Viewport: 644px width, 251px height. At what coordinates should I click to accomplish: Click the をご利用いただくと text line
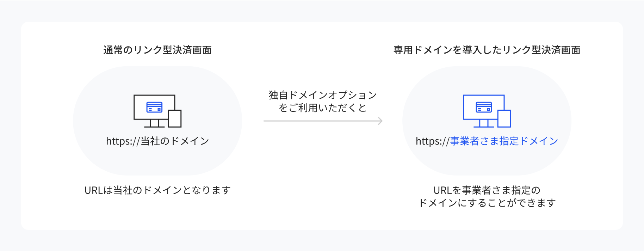[323, 108]
